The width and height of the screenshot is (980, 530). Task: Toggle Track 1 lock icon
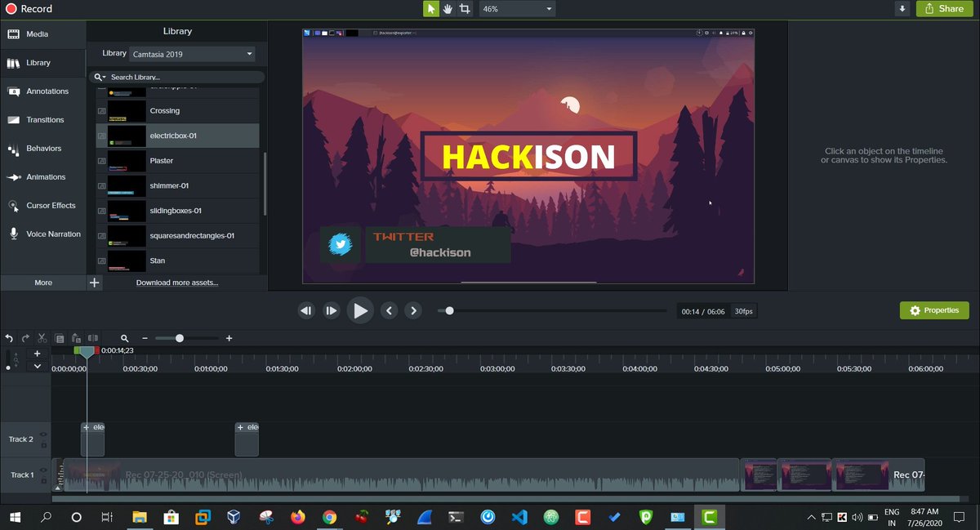tap(43, 480)
